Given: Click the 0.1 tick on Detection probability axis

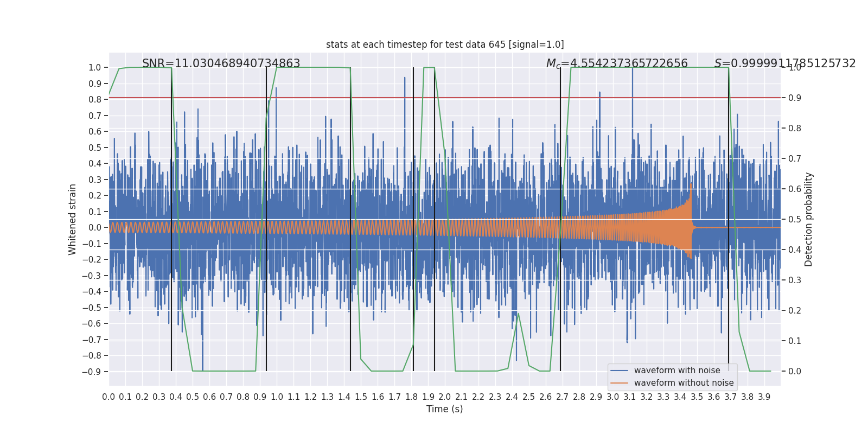Looking at the screenshot, I should pos(795,341).
